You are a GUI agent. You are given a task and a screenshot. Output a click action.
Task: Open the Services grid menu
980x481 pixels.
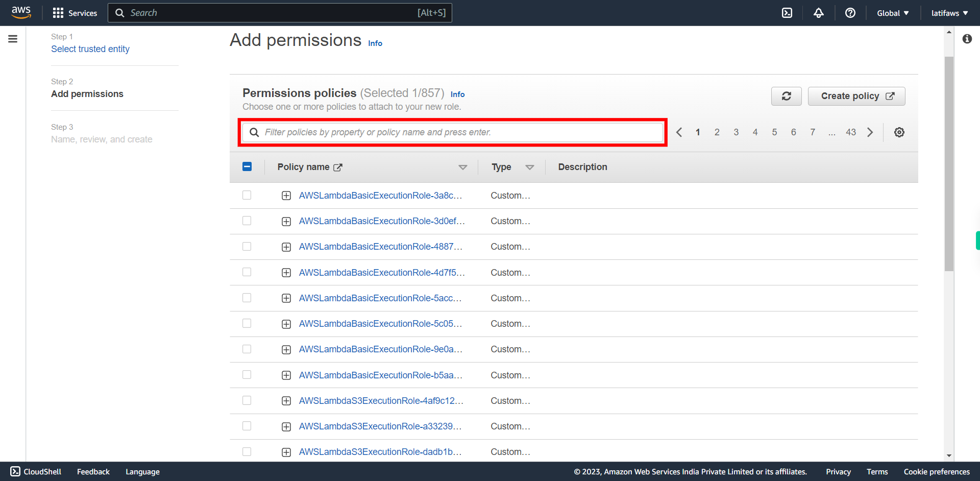coord(75,13)
